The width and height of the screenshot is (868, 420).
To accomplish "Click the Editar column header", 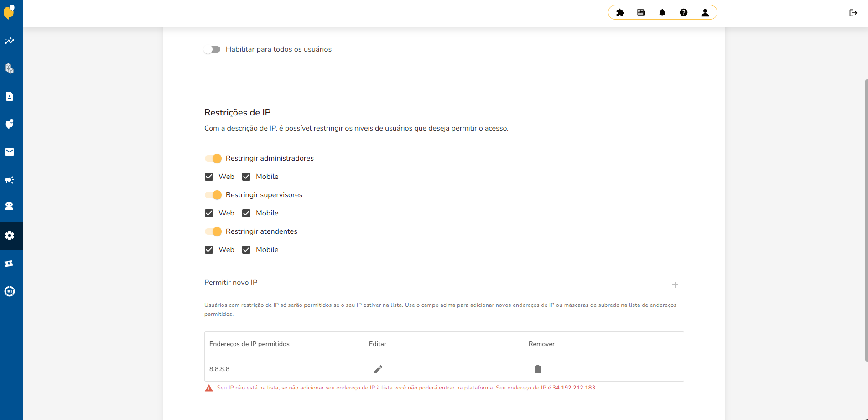I will click(x=378, y=344).
